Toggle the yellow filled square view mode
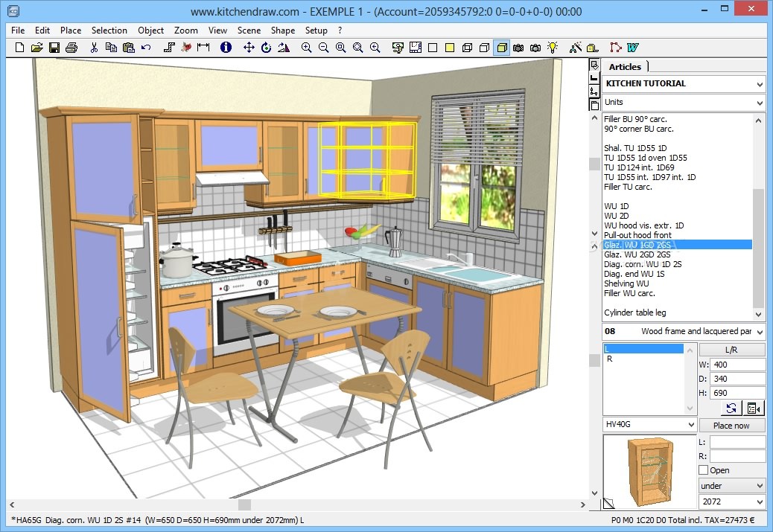The height and width of the screenshot is (532, 773). coord(450,48)
